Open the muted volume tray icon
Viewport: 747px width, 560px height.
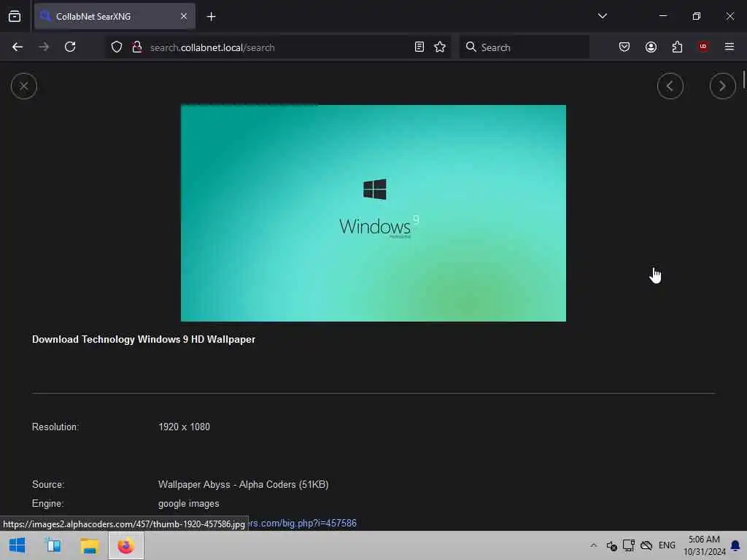[x=612, y=545]
